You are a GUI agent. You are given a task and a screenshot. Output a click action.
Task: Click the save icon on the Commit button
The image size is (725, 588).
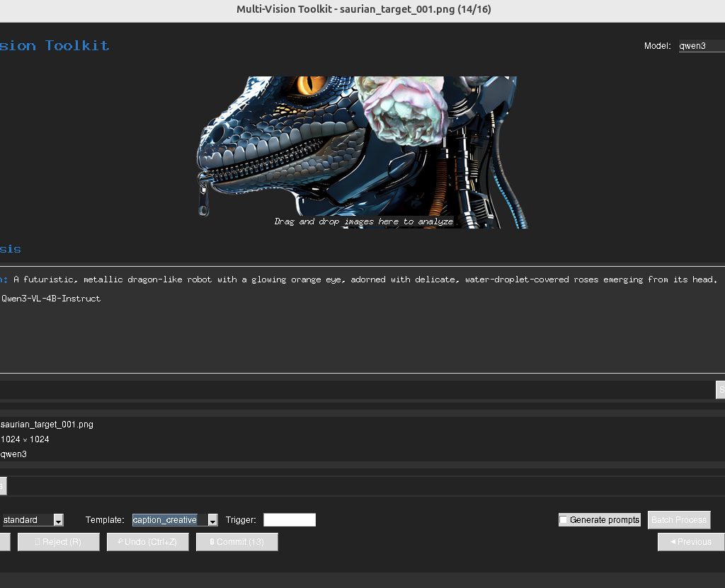[x=212, y=541]
